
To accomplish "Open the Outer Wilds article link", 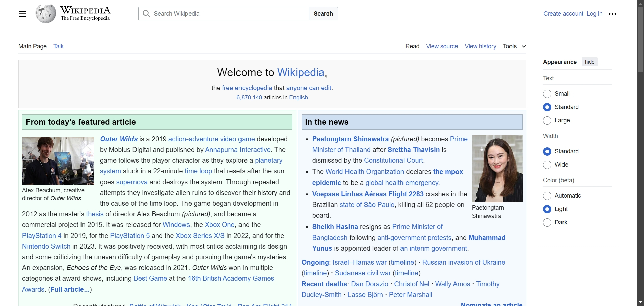I will point(119,139).
